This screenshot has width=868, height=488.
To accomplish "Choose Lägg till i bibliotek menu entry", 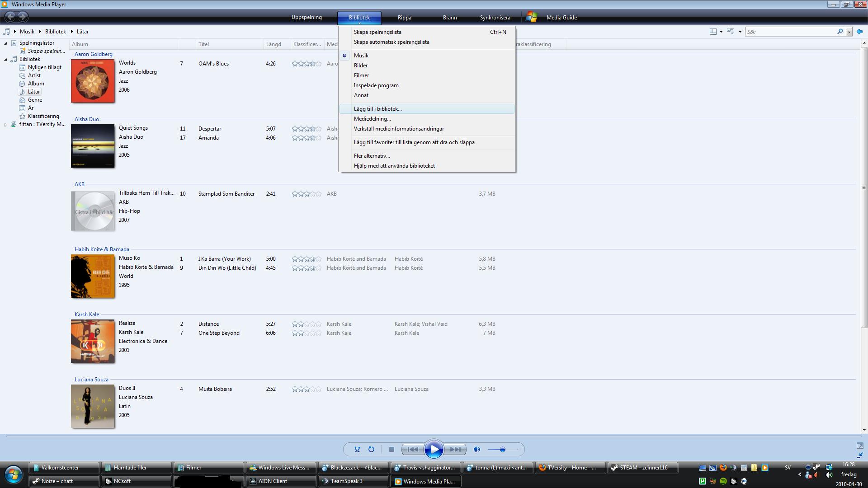I will coord(377,109).
